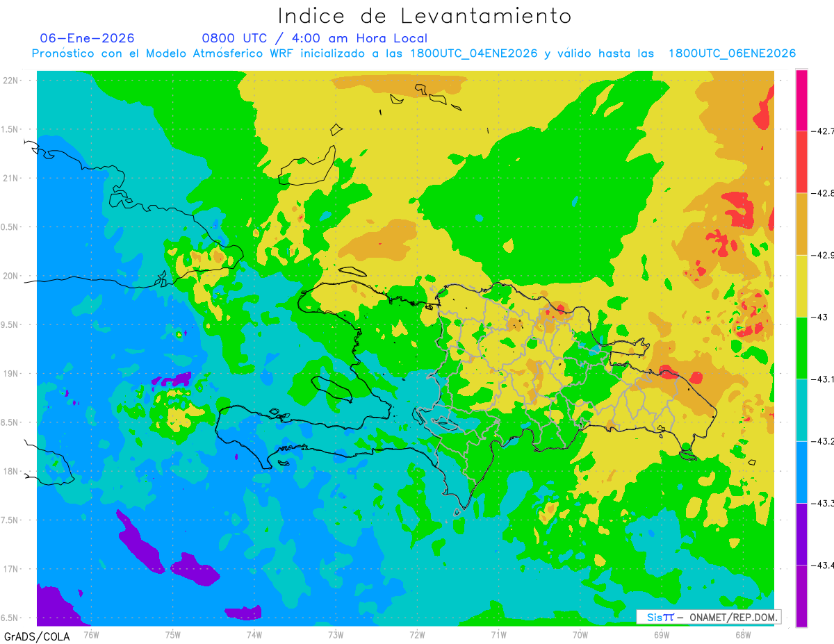This screenshot has width=834, height=644.
Task: Click the date label '06-Ene-2026'
Action: 88,38
